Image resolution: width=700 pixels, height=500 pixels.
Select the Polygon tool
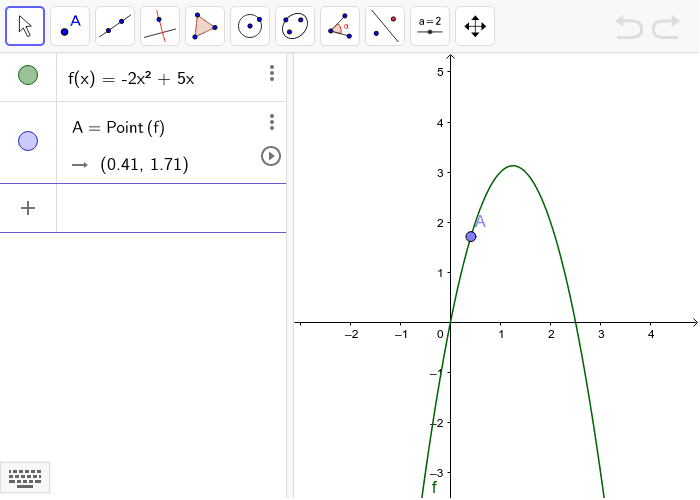205,26
